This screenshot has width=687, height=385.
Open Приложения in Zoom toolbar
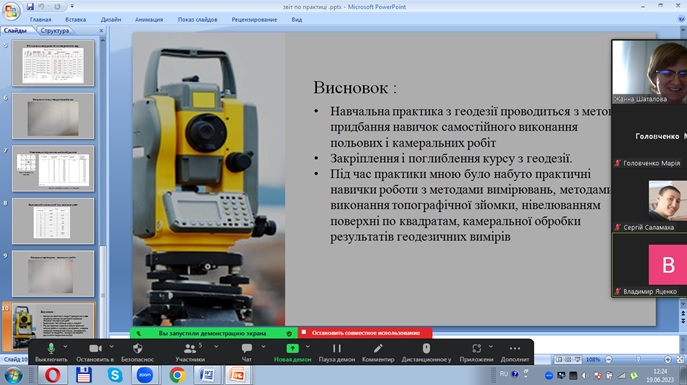pos(476,352)
